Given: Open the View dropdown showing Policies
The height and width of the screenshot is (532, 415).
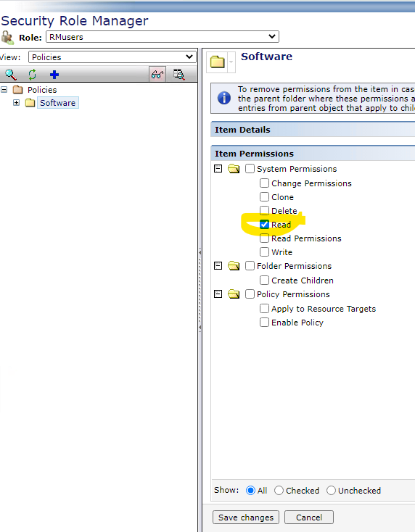Looking at the screenshot, I should coord(112,57).
